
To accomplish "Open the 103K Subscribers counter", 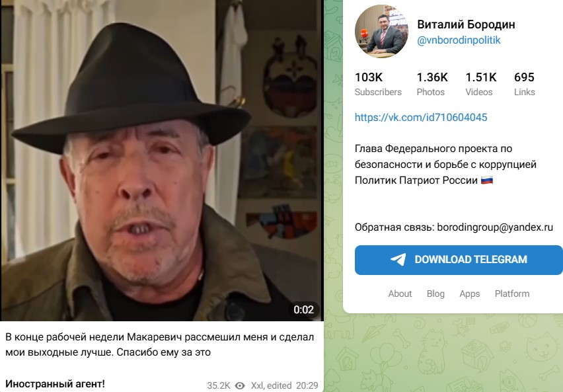I will tap(378, 84).
